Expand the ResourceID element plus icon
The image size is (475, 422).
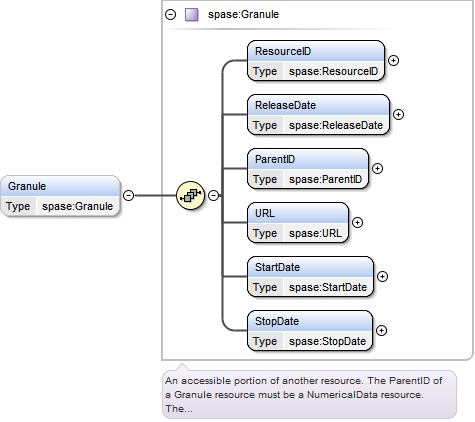(x=394, y=60)
